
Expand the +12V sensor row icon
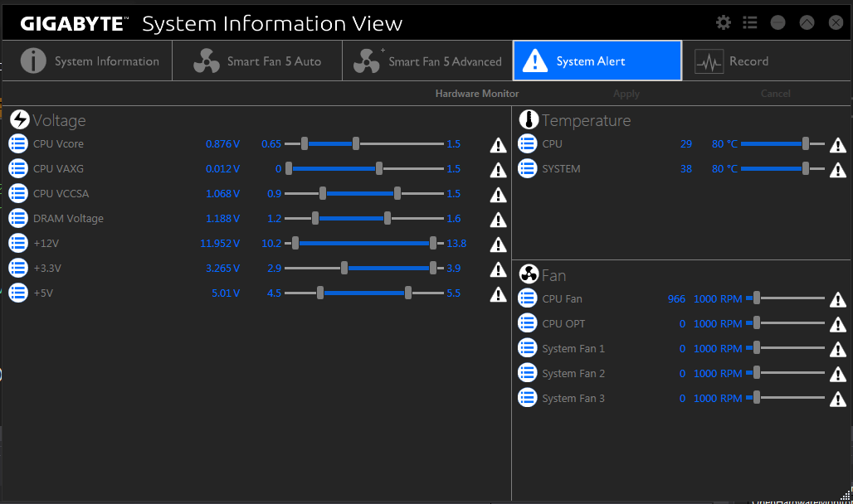[18, 243]
